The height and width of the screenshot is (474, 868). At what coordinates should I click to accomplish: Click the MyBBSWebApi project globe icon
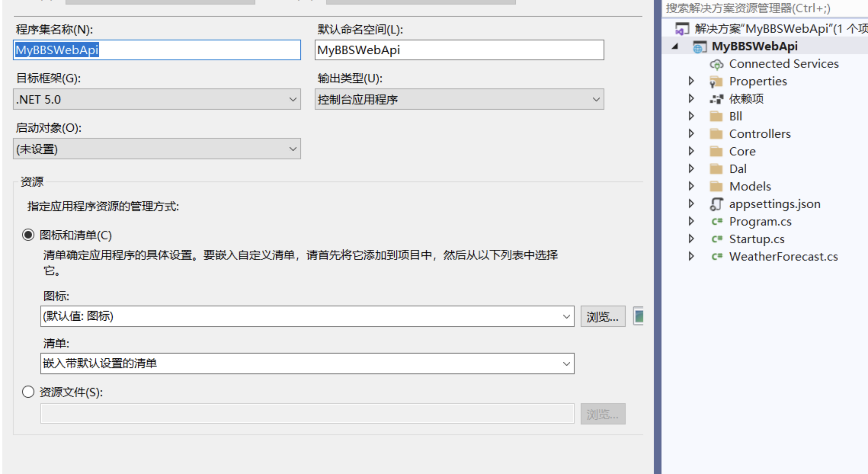click(x=698, y=46)
